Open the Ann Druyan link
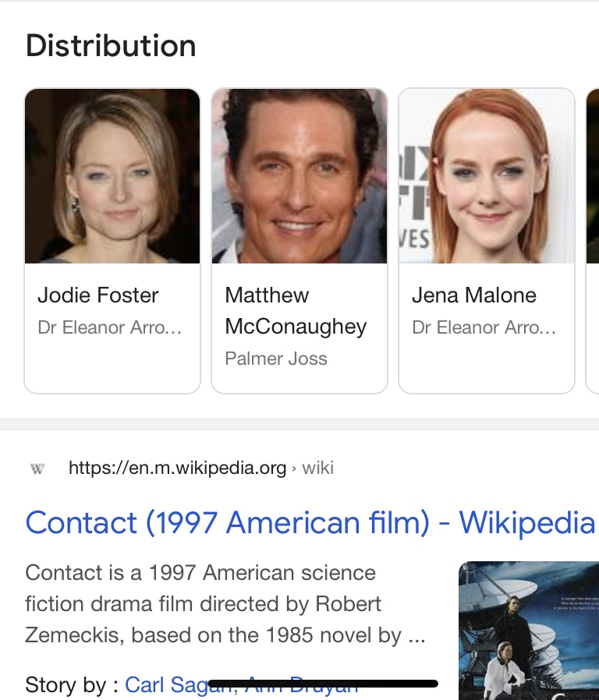 point(303,685)
